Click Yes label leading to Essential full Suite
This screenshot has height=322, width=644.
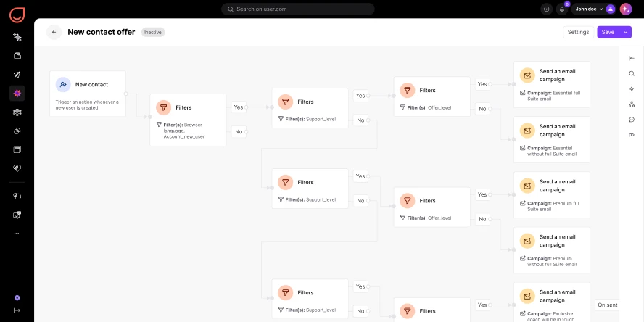click(x=482, y=84)
